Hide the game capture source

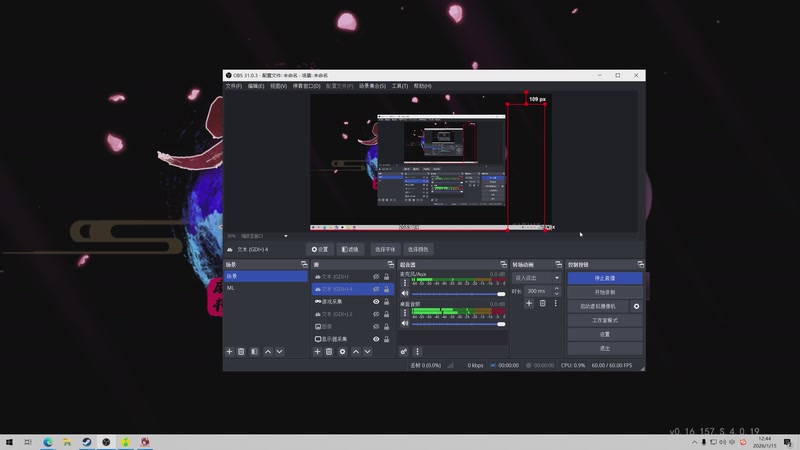coord(376,302)
